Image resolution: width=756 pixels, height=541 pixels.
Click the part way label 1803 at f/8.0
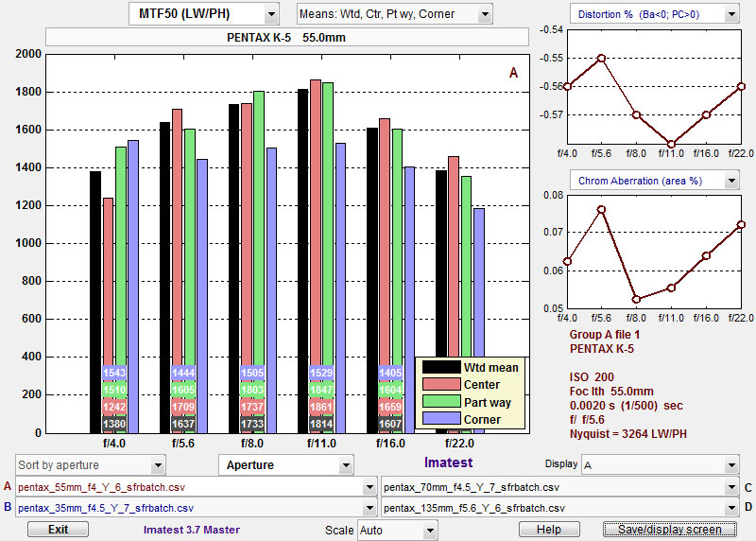[x=252, y=390]
